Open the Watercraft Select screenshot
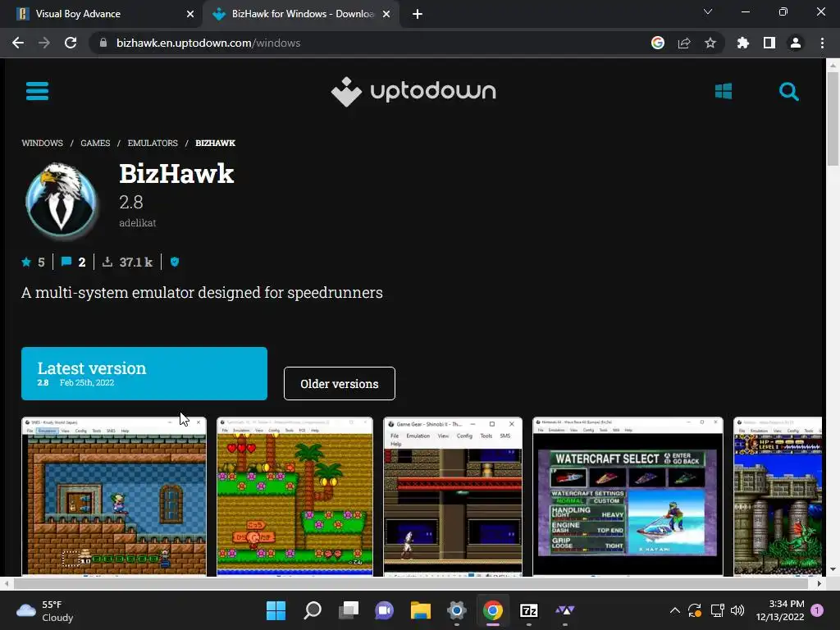Viewport: 840px width, 630px height. click(628, 496)
